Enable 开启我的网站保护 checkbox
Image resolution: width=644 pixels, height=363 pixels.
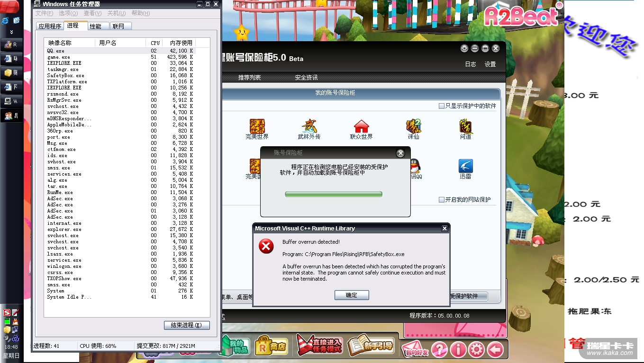pyautogui.click(x=442, y=200)
